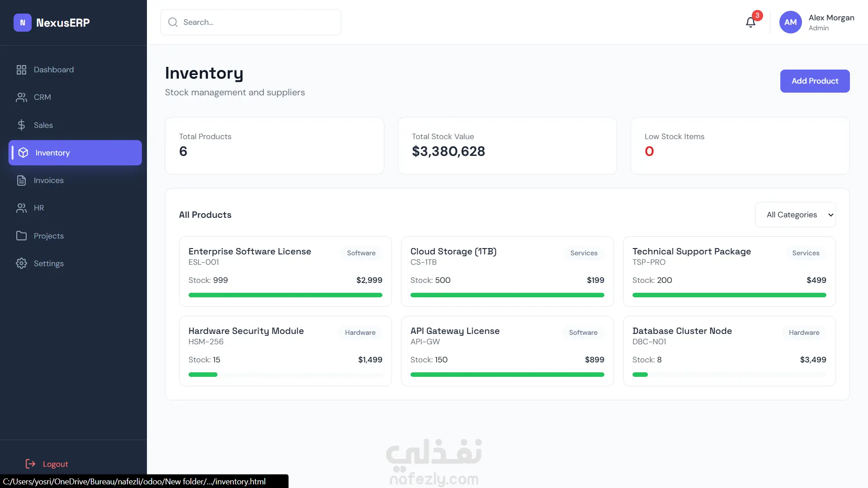Click the $2,999 price
Viewport: 868px width, 488px height.
[369, 280]
